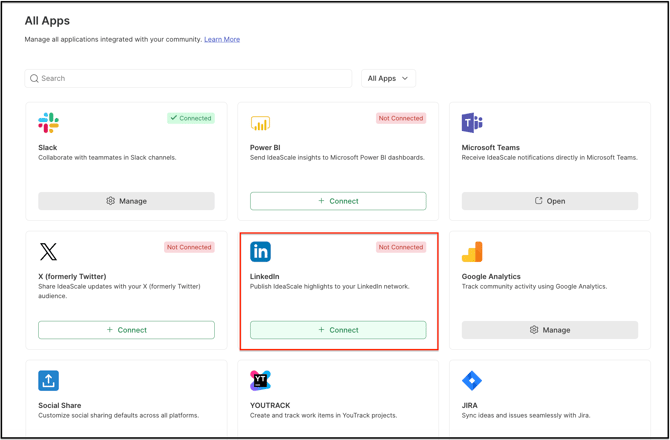This screenshot has height=440, width=670.
Task: Click the LinkedIn logo icon
Action: pos(260,252)
